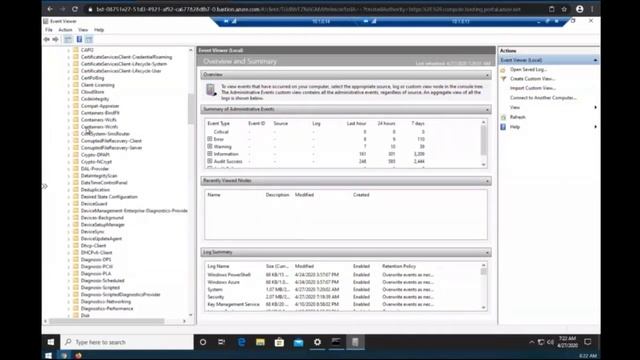
Task: Click the Windows PowerShell log row
Action: click(x=343, y=275)
